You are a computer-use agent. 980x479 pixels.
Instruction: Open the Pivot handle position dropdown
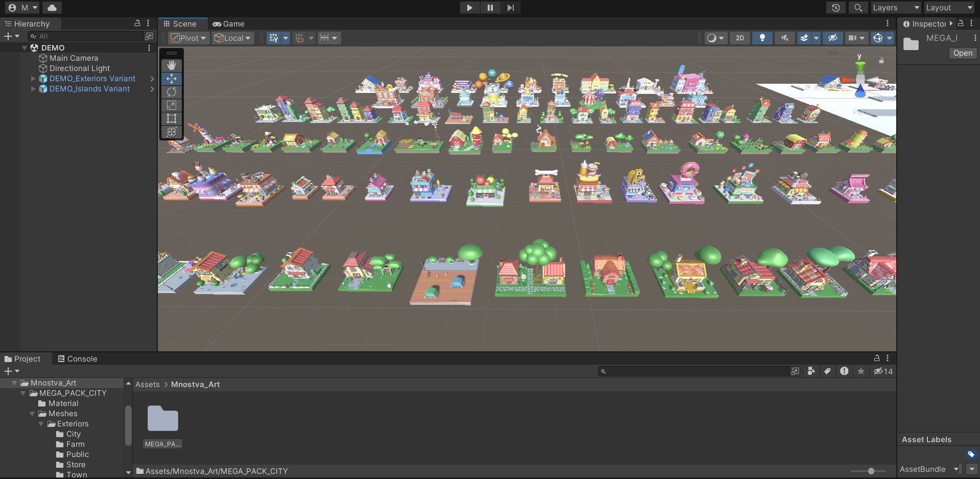(188, 38)
